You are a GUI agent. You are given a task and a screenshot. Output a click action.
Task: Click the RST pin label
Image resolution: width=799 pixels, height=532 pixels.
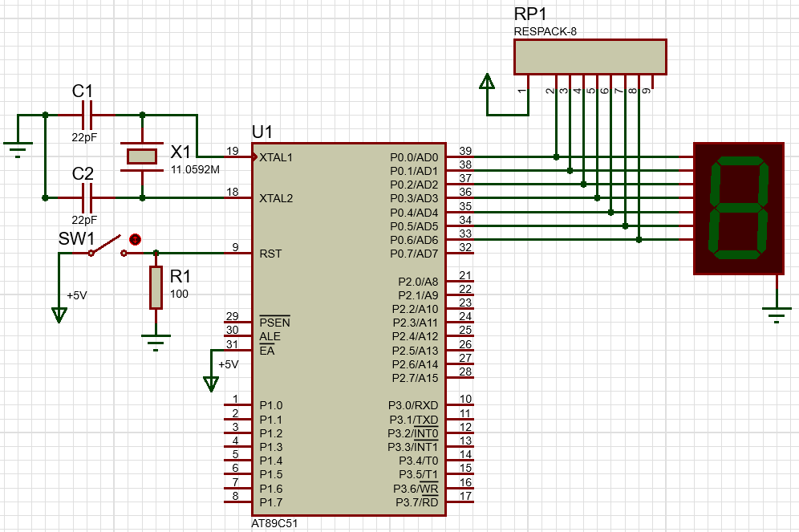(x=270, y=254)
